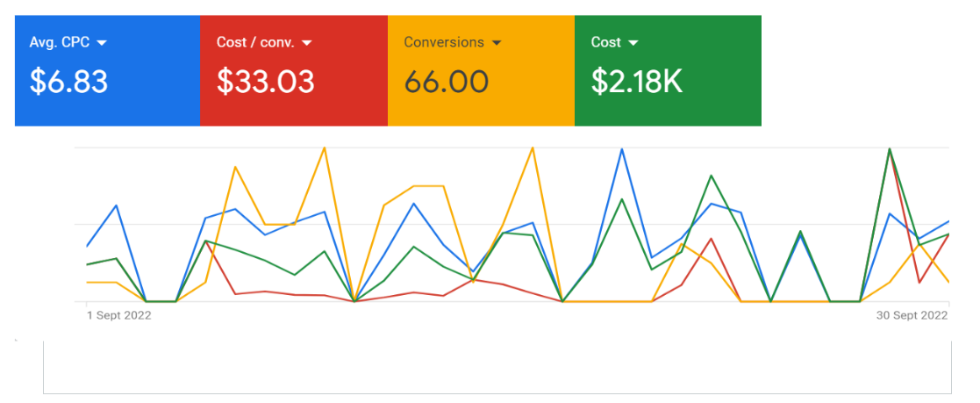Image resolution: width=980 pixels, height=403 pixels.
Task: Select the Cost label on green card
Action: pyautogui.click(x=605, y=42)
